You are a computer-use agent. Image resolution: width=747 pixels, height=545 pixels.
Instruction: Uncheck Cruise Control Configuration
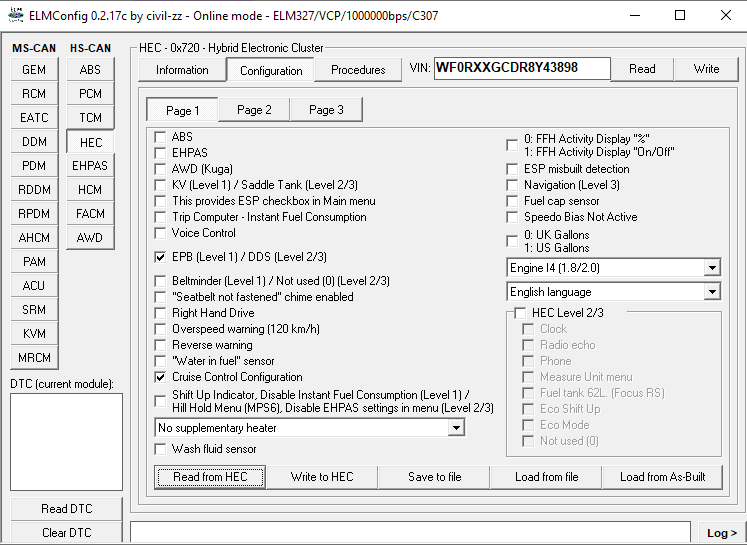pos(161,377)
